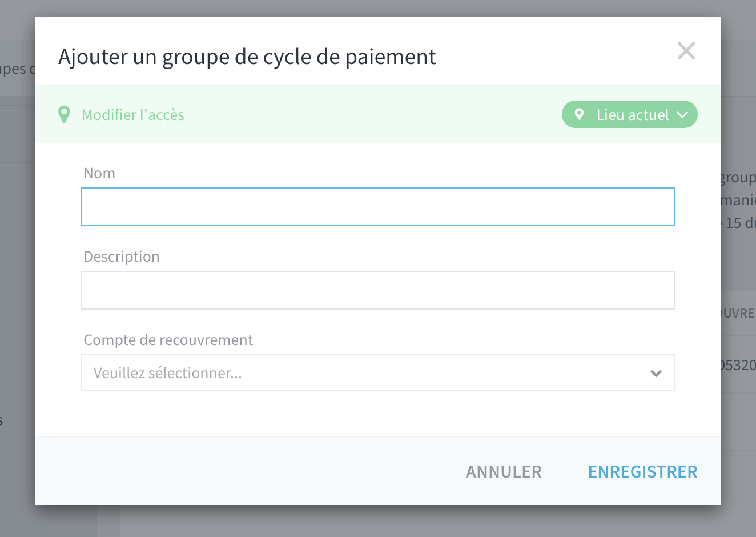Click the Nom field label

[99, 173]
